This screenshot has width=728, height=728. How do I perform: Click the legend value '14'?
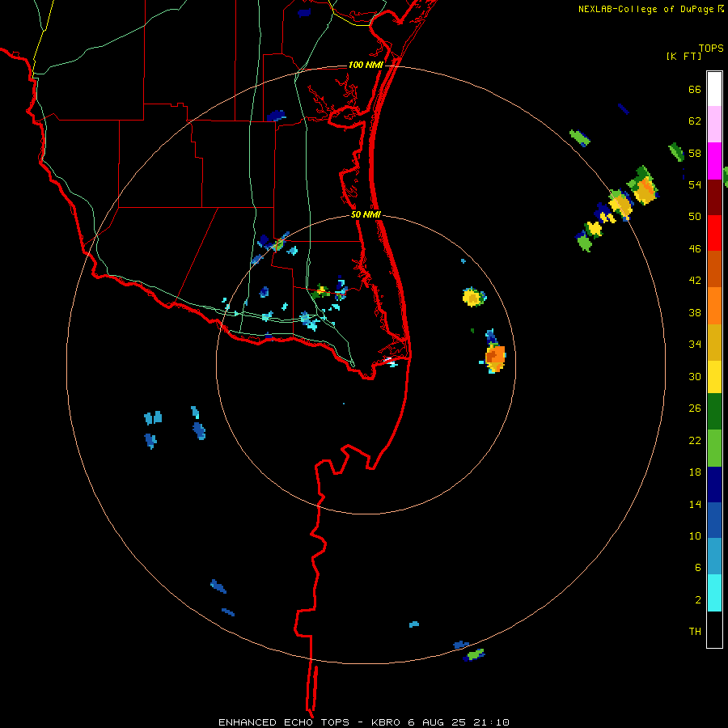[x=695, y=504]
